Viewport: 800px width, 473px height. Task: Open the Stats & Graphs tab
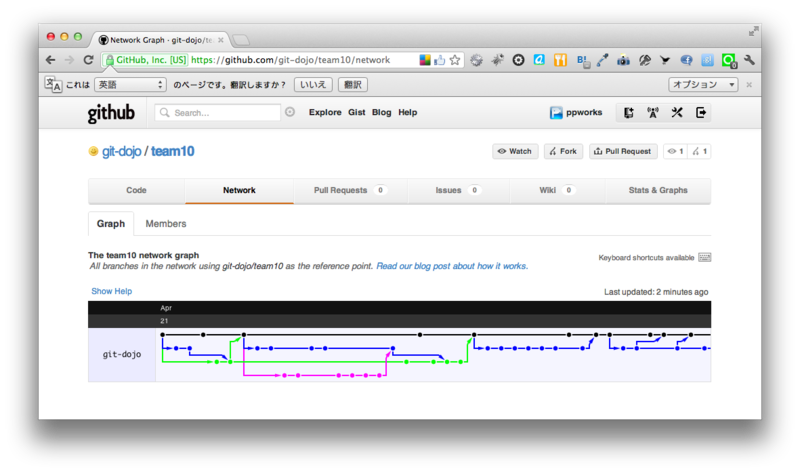coord(658,190)
